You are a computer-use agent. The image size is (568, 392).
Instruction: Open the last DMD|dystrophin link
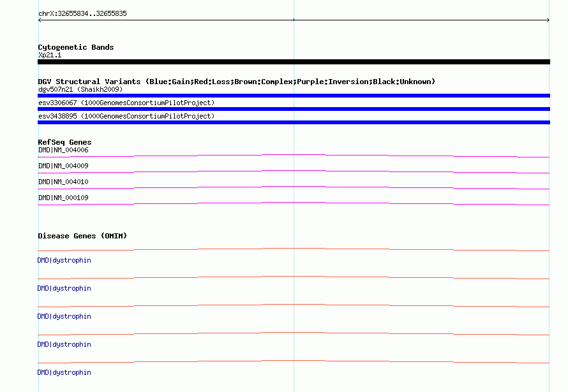click(64, 372)
